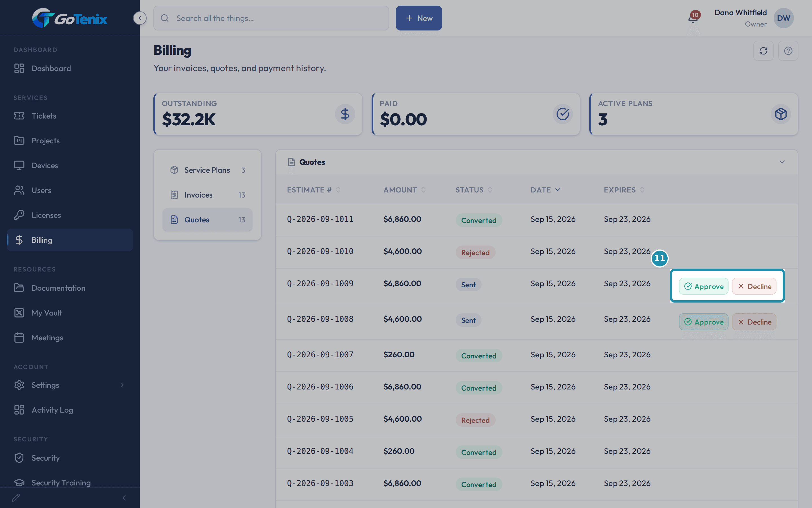Viewport: 812px width, 508px height.
Task: Sort by Amount column
Action: point(405,190)
